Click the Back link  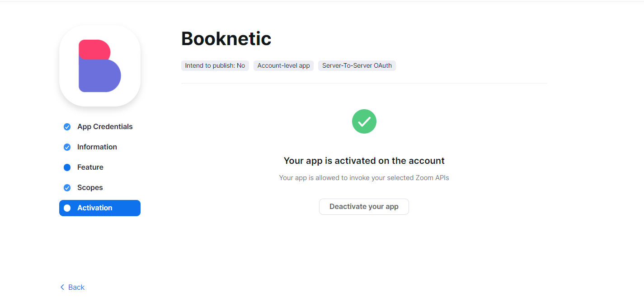point(76,287)
